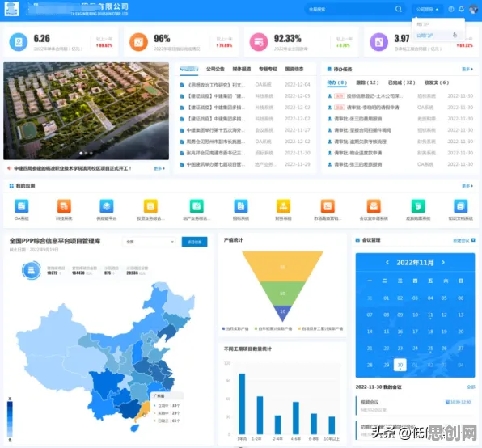Click the 新建会议 link
The height and width of the screenshot is (448, 482).
461,240
